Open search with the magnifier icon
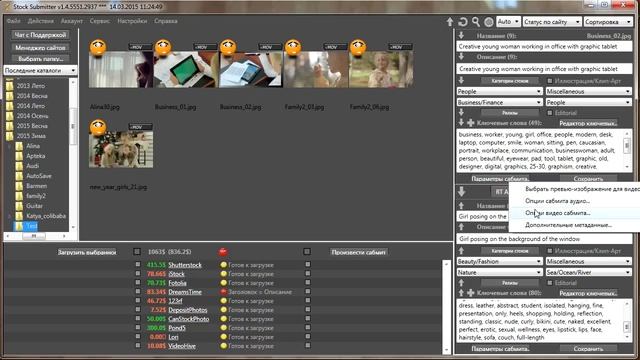640x360 pixels. click(476, 22)
